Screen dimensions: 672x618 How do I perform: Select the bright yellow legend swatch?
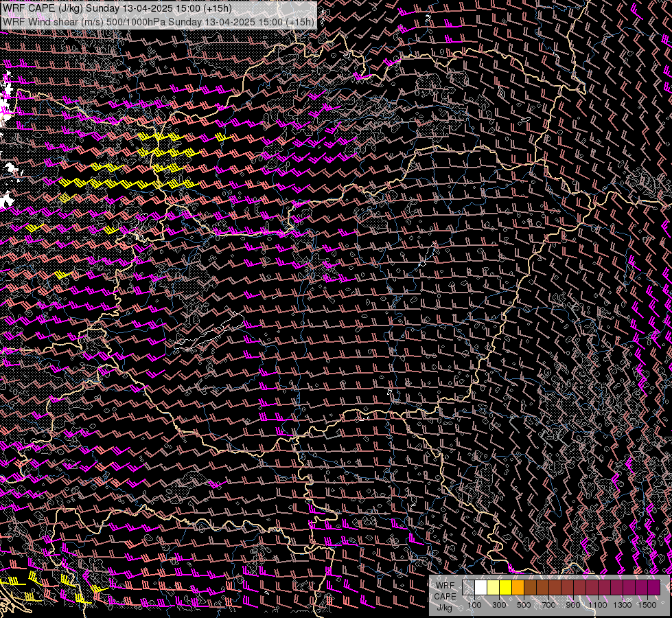(505, 588)
